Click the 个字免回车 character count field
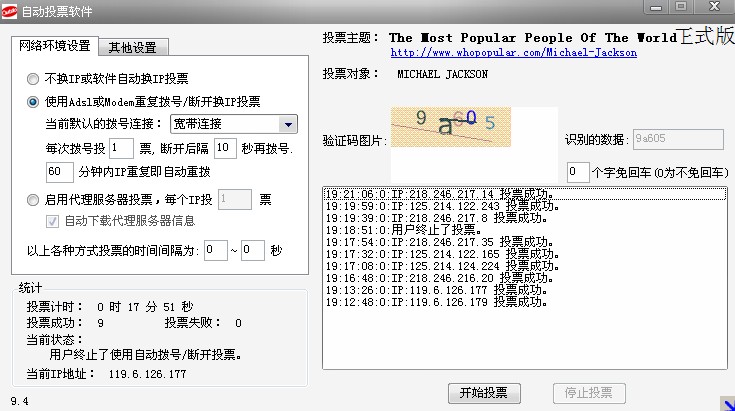The width and height of the screenshot is (735, 411). tap(577, 173)
